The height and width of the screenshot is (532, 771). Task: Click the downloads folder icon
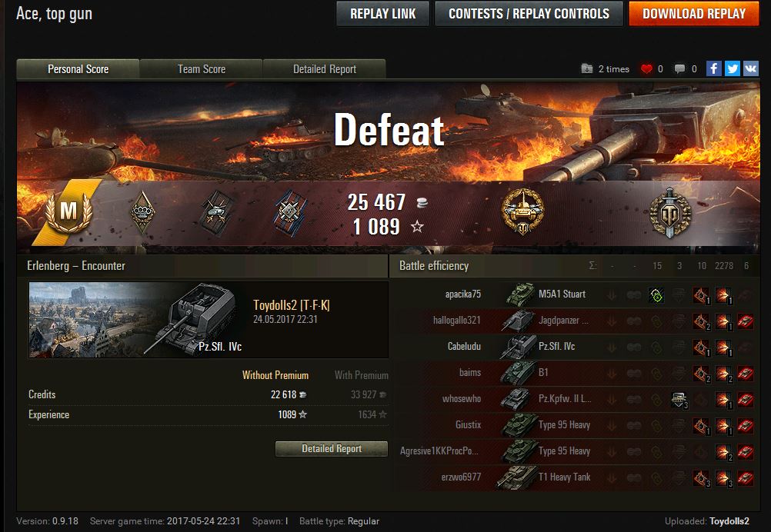(x=586, y=68)
